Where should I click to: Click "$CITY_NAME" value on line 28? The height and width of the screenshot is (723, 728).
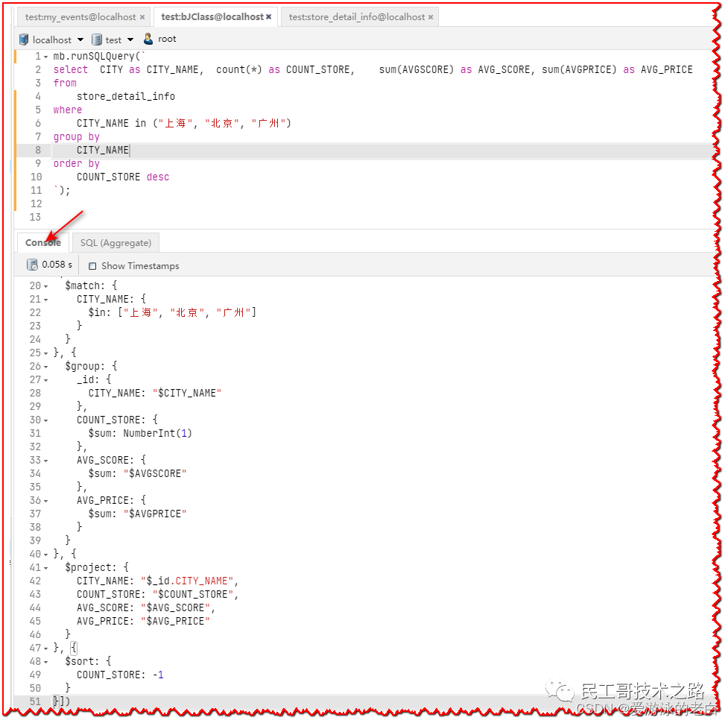(x=187, y=394)
